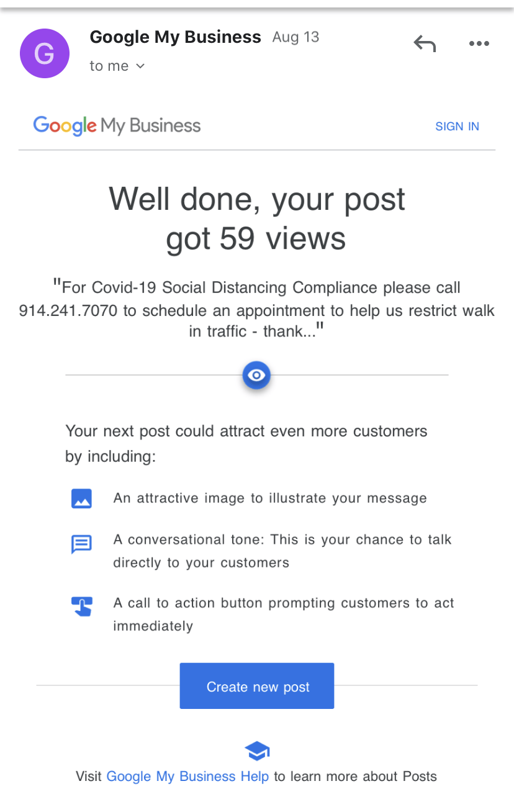Click the Aug 13 date label
This screenshot has height=812, width=514.
click(295, 37)
